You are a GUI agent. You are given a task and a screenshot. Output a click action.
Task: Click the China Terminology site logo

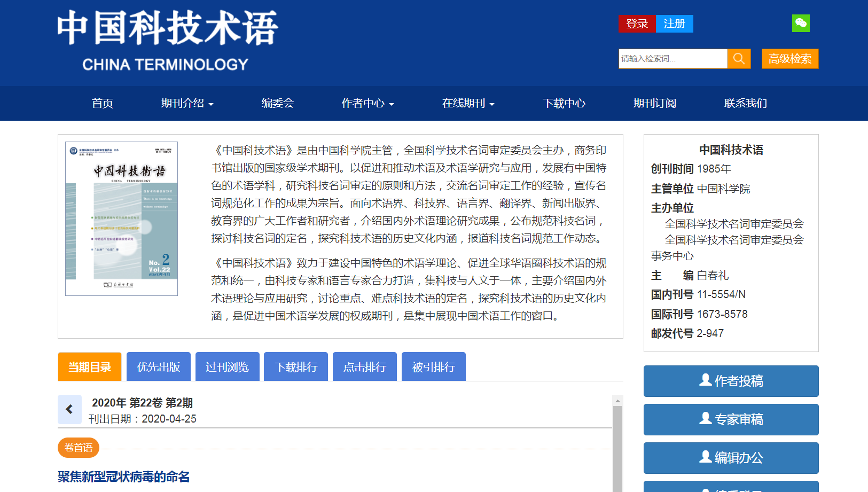coord(167,41)
